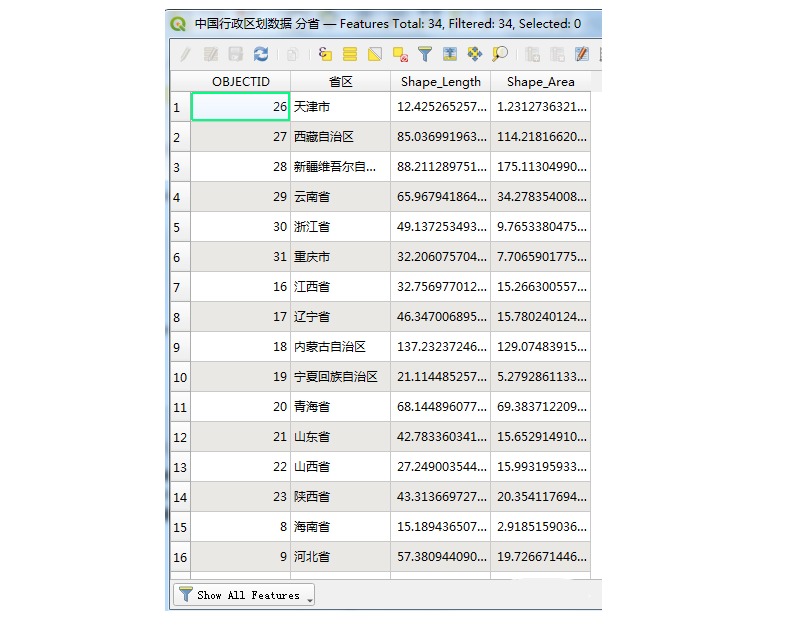Move selection to top icon

click(449, 54)
